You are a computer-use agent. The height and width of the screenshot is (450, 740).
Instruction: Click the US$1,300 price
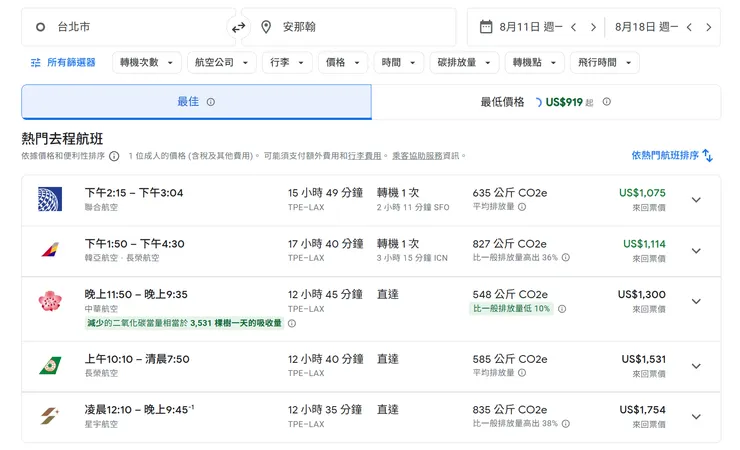click(642, 294)
